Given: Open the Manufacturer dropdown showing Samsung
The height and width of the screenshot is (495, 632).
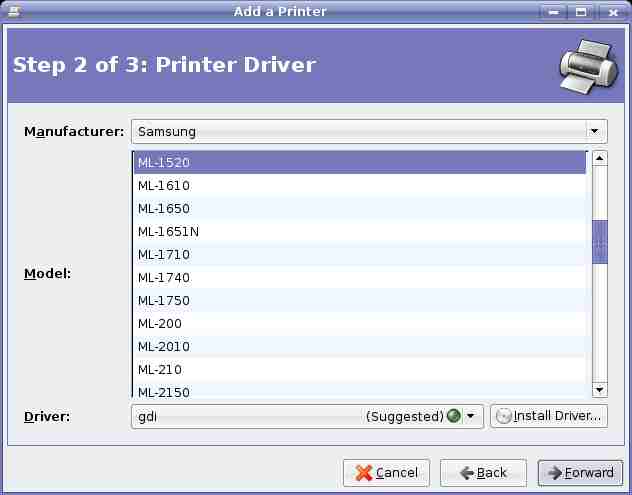Looking at the screenshot, I should click(369, 131).
